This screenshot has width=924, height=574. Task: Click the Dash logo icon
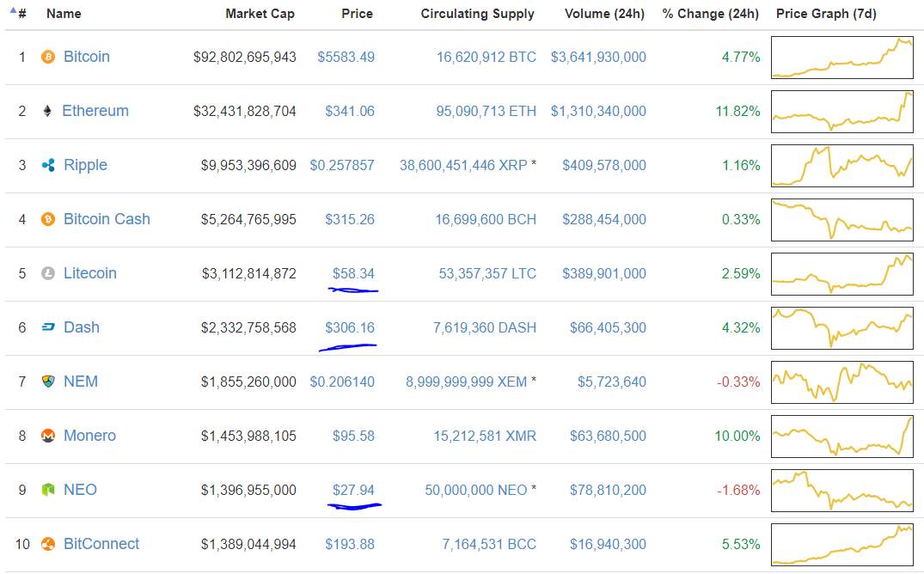tap(48, 327)
